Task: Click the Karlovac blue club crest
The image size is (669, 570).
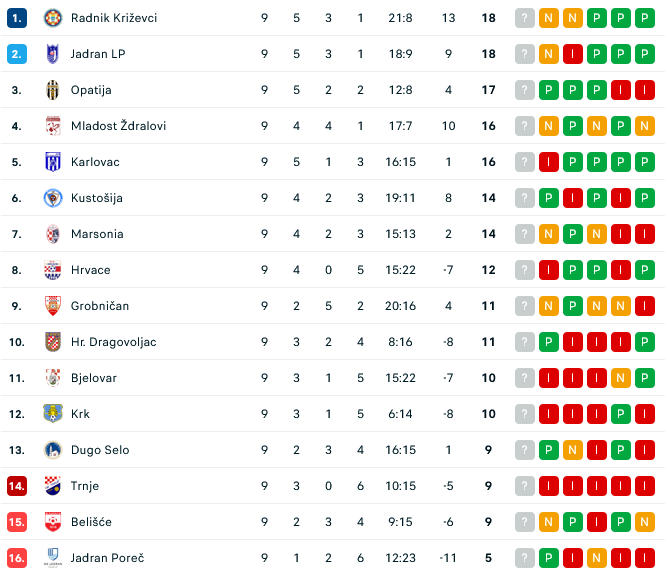Action: point(53,162)
